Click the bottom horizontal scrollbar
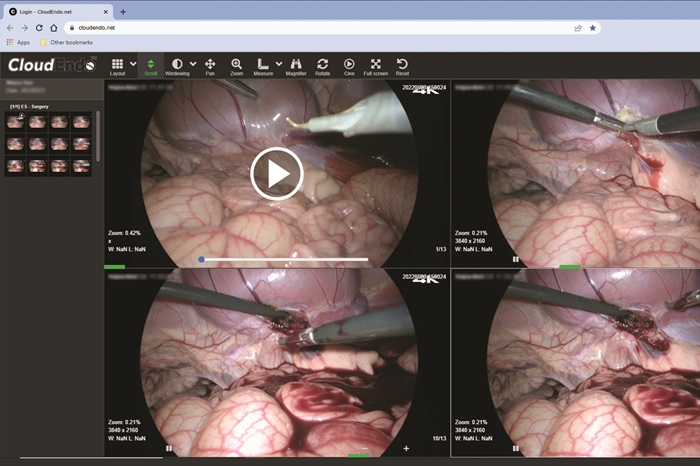 (x=91, y=458)
